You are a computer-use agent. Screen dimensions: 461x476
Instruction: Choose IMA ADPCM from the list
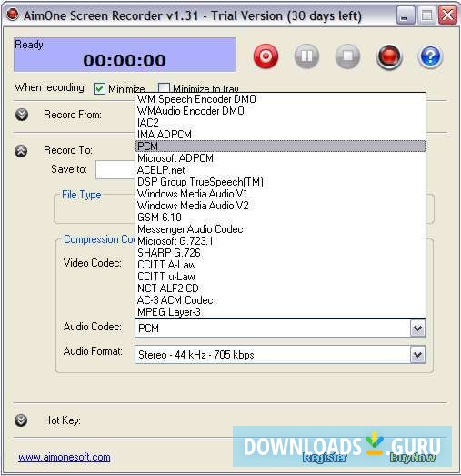pos(281,135)
